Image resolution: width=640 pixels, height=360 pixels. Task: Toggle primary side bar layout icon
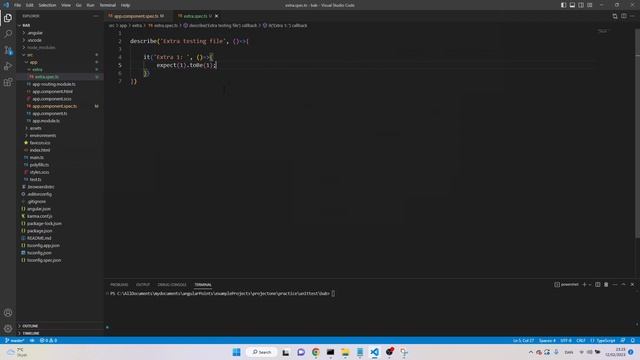[564, 5]
